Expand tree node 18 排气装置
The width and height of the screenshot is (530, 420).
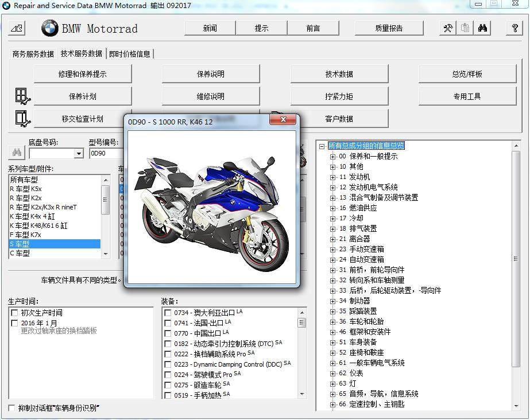click(332, 229)
